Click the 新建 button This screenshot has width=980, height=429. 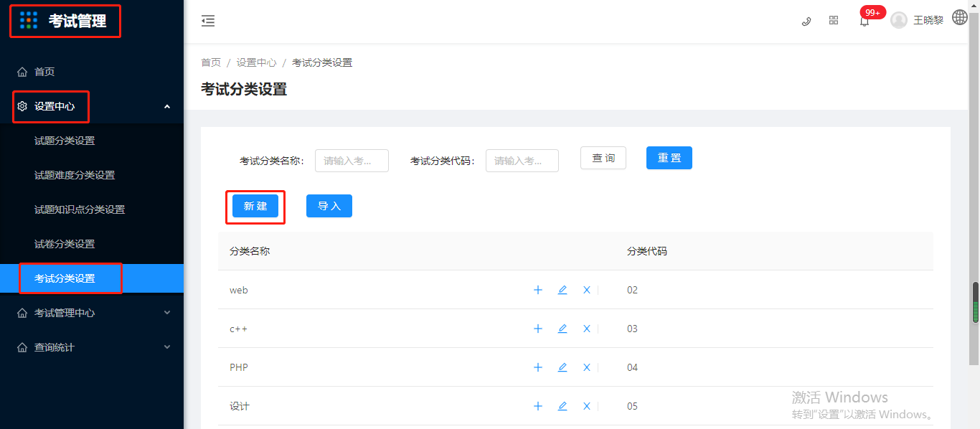tap(255, 206)
